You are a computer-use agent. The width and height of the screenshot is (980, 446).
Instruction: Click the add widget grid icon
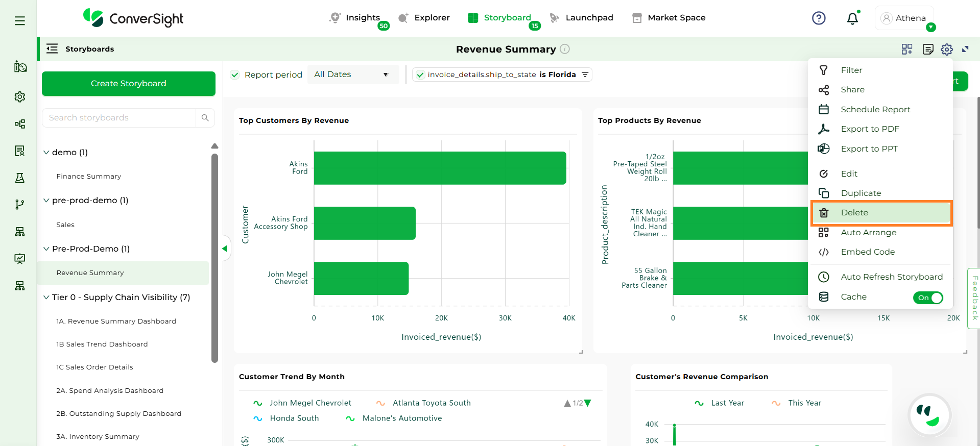point(907,49)
